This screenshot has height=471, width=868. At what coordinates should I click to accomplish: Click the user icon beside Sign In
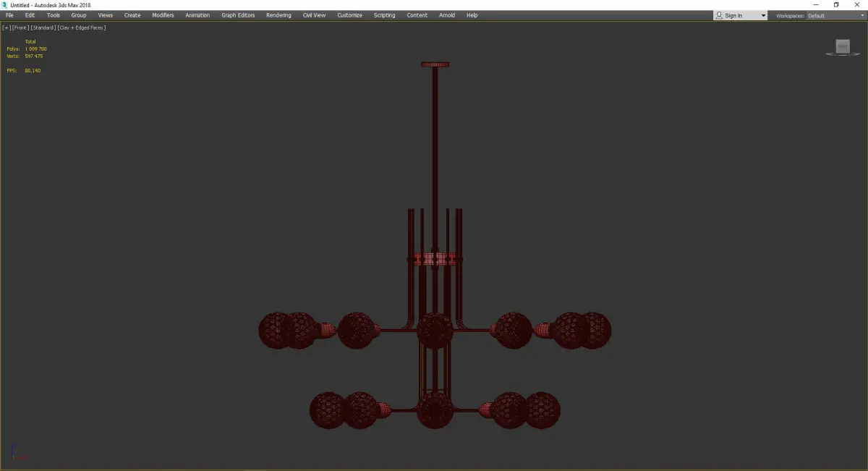(x=719, y=15)
